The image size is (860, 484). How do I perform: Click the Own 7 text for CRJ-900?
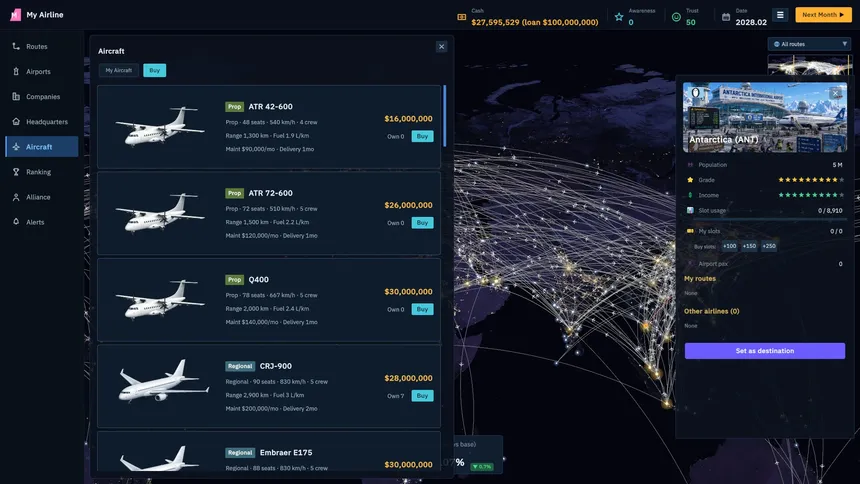pos(395,396)
